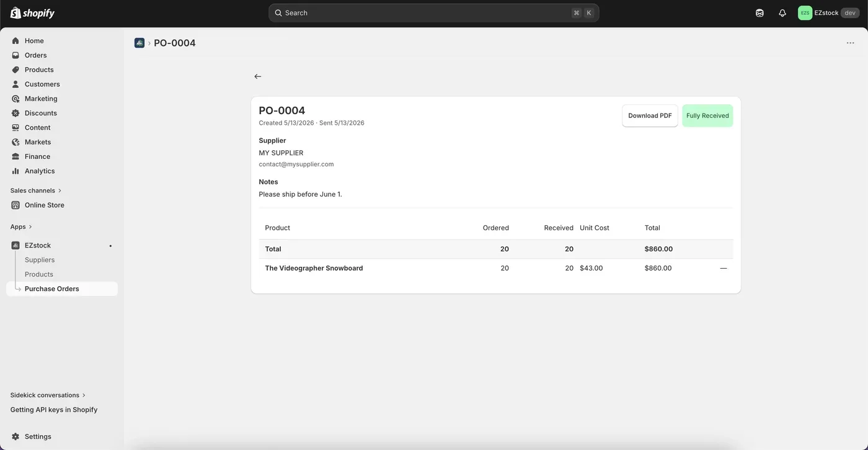Open the three-dots more actions menu
The width and height of the screenshot is (868, 450).
[850, 43]
